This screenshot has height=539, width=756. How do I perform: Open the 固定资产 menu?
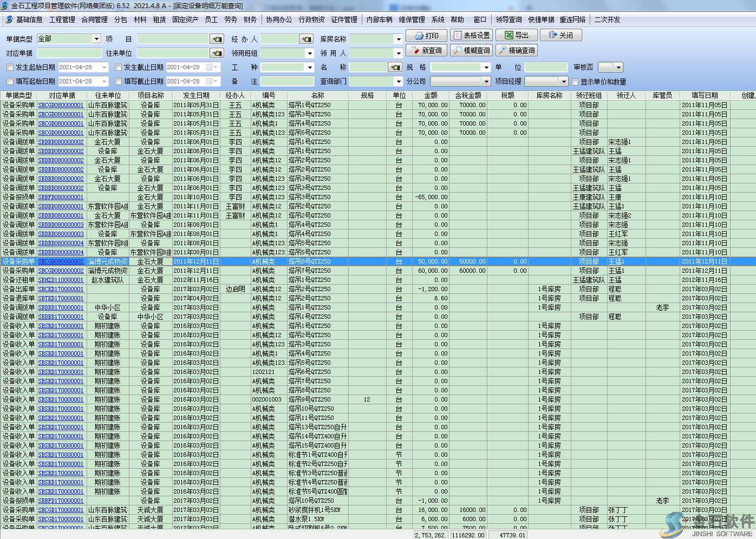(x=185, y=19)
